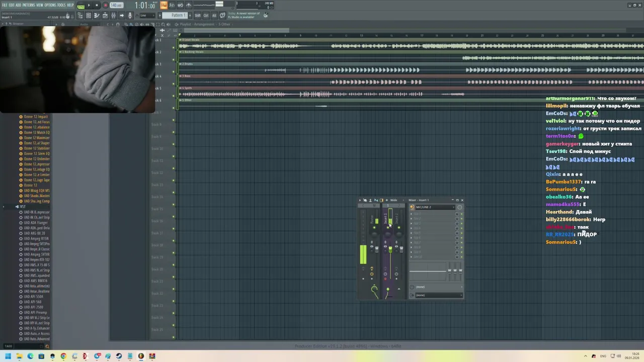Start playback with the Play button

(x=89, y=5)
